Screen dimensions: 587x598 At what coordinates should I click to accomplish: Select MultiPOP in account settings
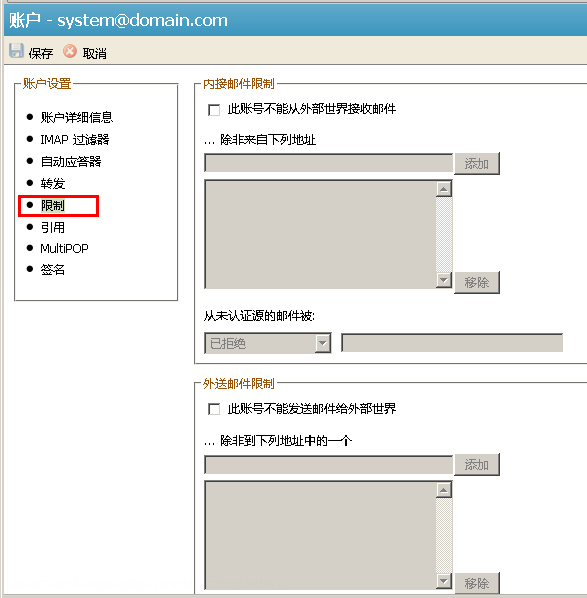click(64, 249)
